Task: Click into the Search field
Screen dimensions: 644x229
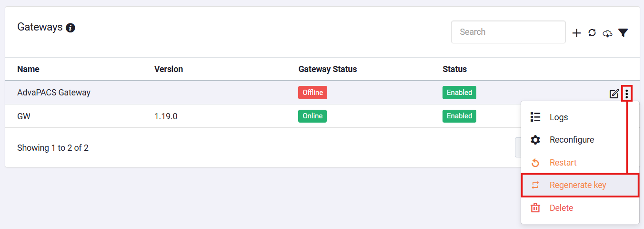Action: (x=508, y=32)
